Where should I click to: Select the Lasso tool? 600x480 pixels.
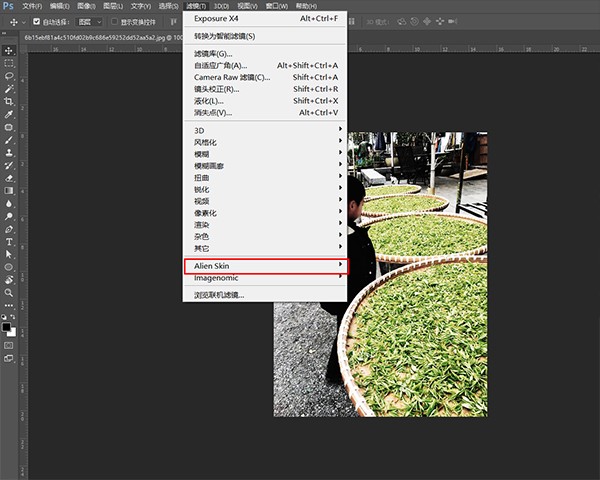coord(9,76)
